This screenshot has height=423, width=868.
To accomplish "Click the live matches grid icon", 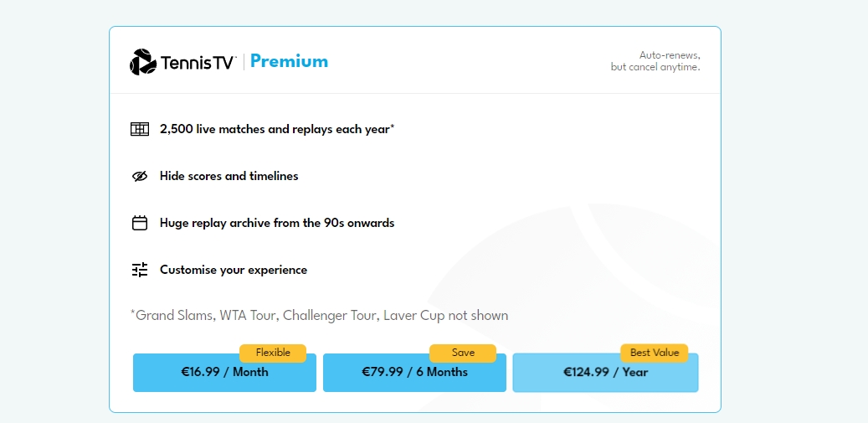I will (140, 130).
